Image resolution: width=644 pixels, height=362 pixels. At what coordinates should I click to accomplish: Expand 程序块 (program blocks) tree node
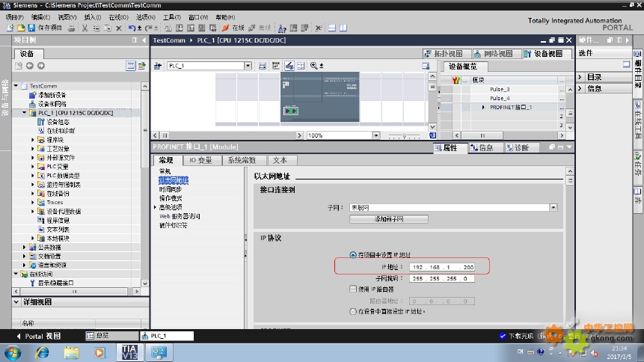[x=33, y=140]
